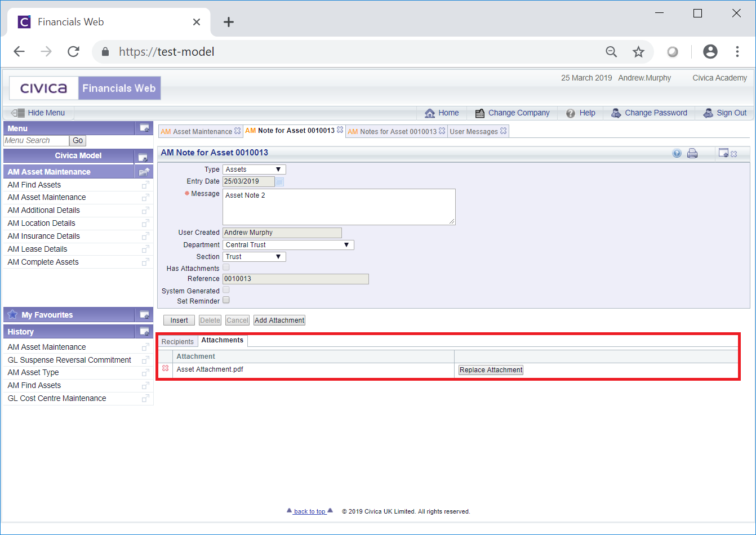The height and width of the screenshot is (535, 756).
Task: Toggle the System Generated checkbox
Action: pos(226,289)
